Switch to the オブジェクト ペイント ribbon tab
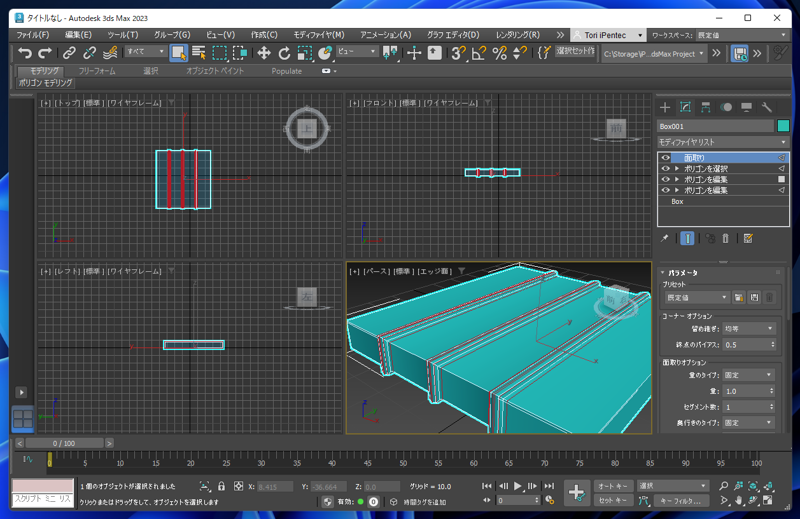Screen dimensions: 800x519 coord(215,71)
